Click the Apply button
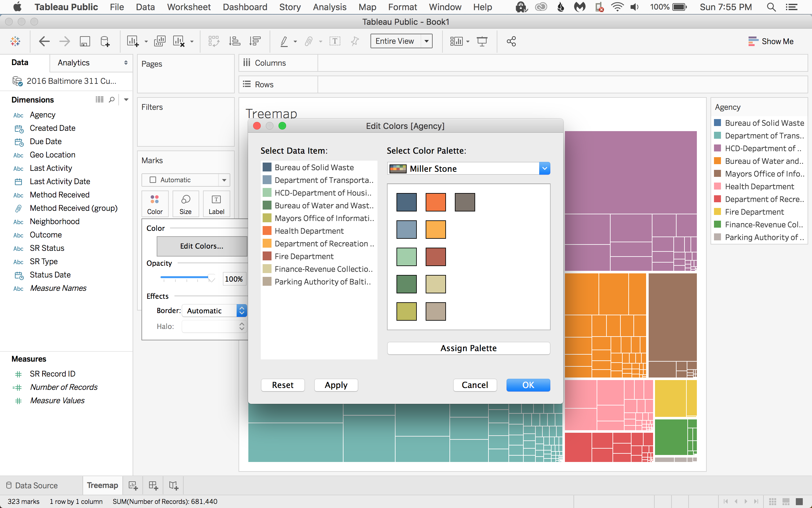 click(x=336, y=385)
